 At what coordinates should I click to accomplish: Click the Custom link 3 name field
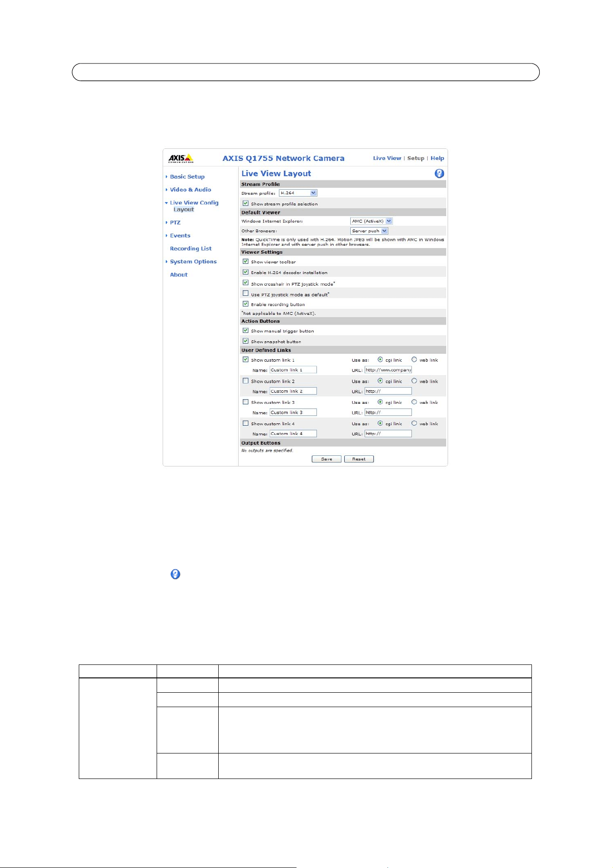(293, 412)
